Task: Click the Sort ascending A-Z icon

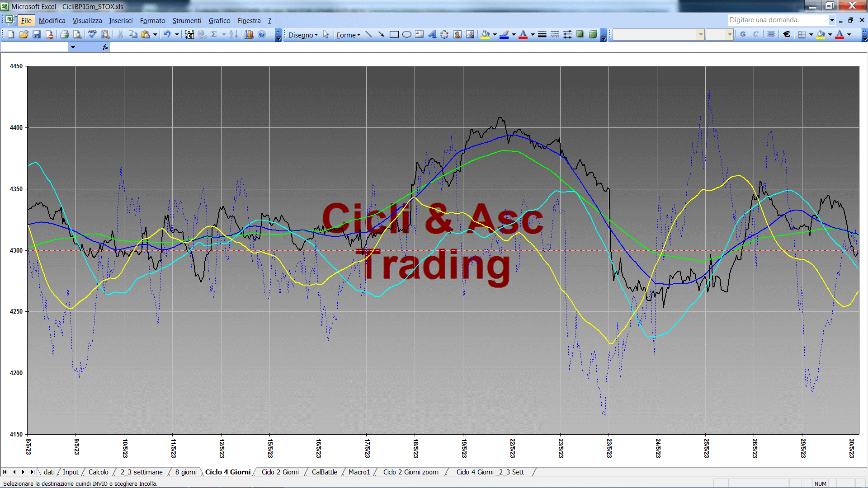Action: coord(233,34)
